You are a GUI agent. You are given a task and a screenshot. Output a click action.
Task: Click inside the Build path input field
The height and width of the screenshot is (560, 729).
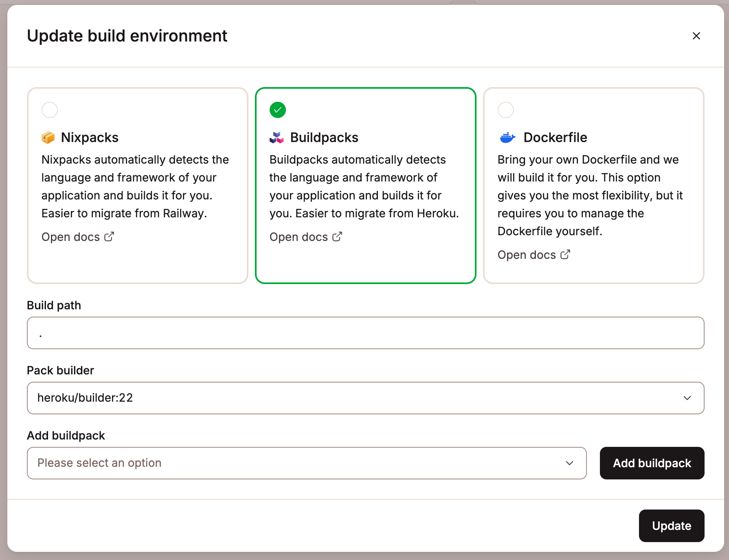tap(365, 333)
